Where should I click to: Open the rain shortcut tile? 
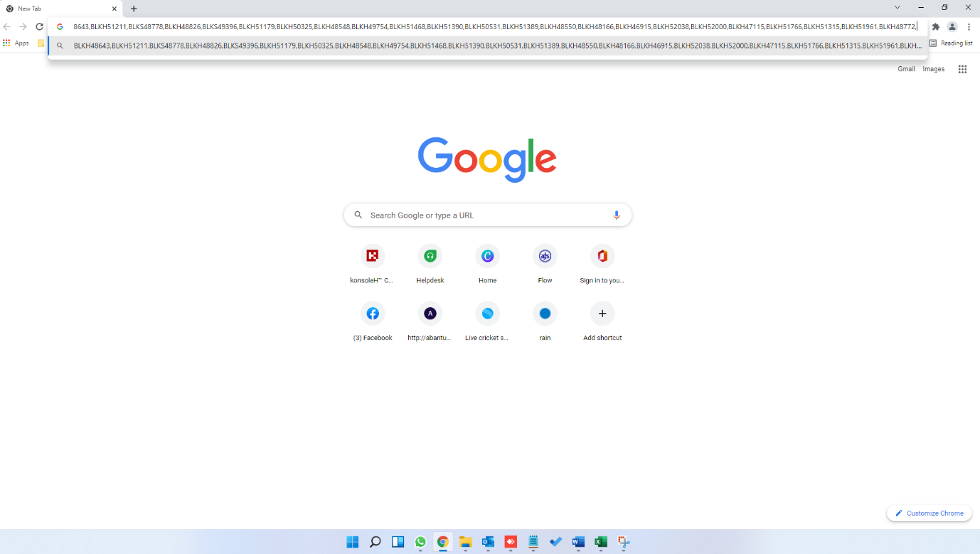tap(545, 321)
